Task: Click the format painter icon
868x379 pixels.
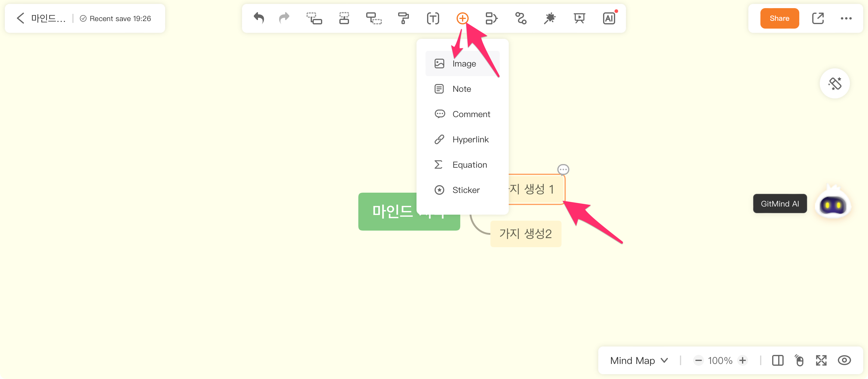Action: click(403, 18)
